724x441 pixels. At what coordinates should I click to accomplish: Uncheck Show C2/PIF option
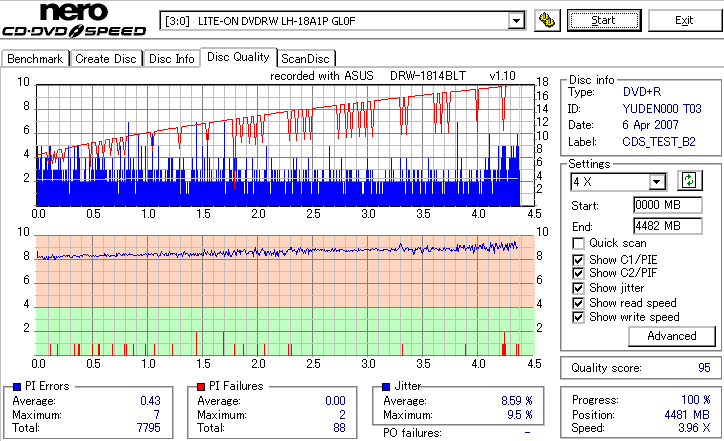pos(578,273)
